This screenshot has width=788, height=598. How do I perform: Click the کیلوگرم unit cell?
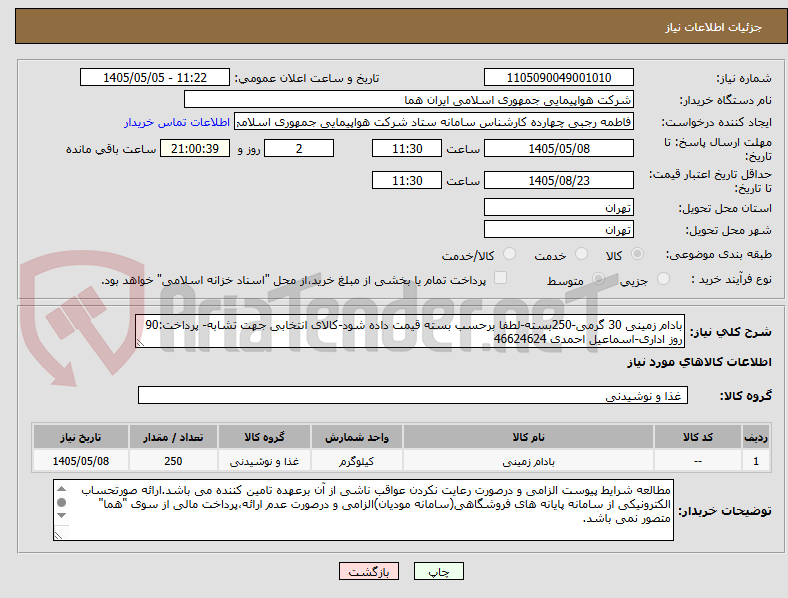tap(356, 461)
